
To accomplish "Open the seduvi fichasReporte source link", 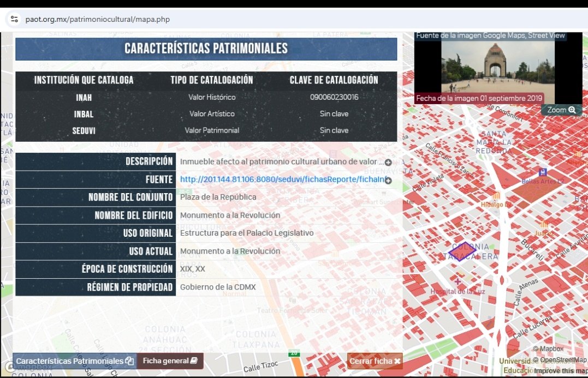I will 282,179.
